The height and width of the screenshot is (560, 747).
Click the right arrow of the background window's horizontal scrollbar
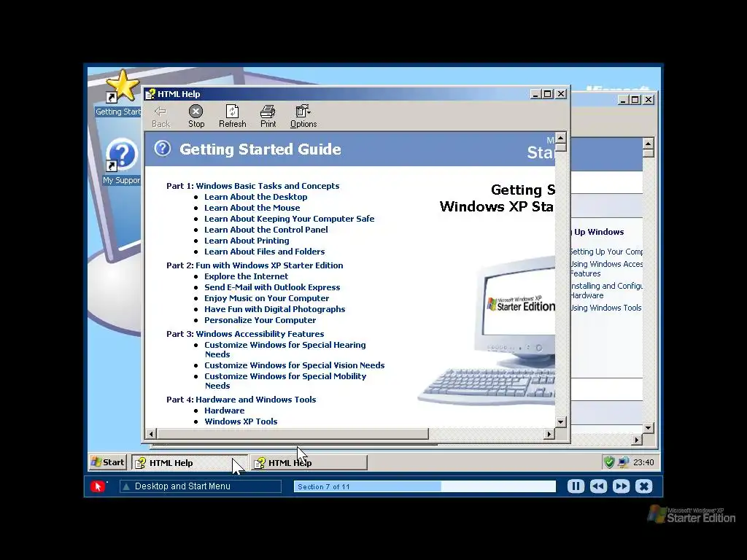637,440
